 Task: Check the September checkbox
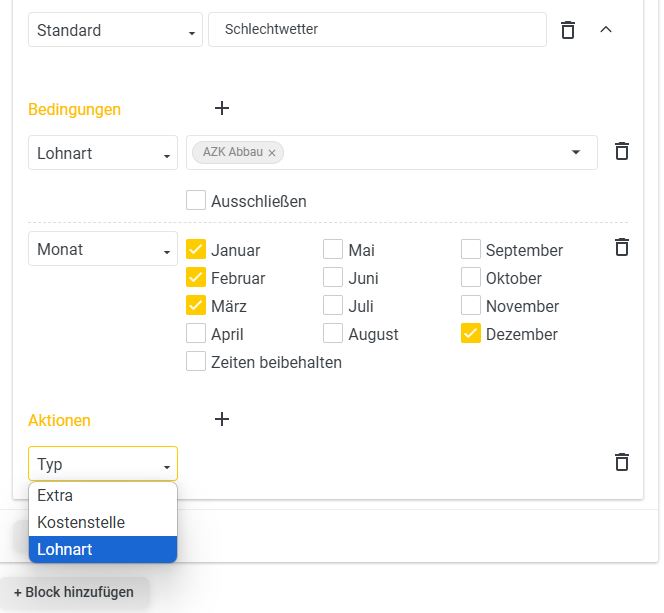click(x=470, y=249)
